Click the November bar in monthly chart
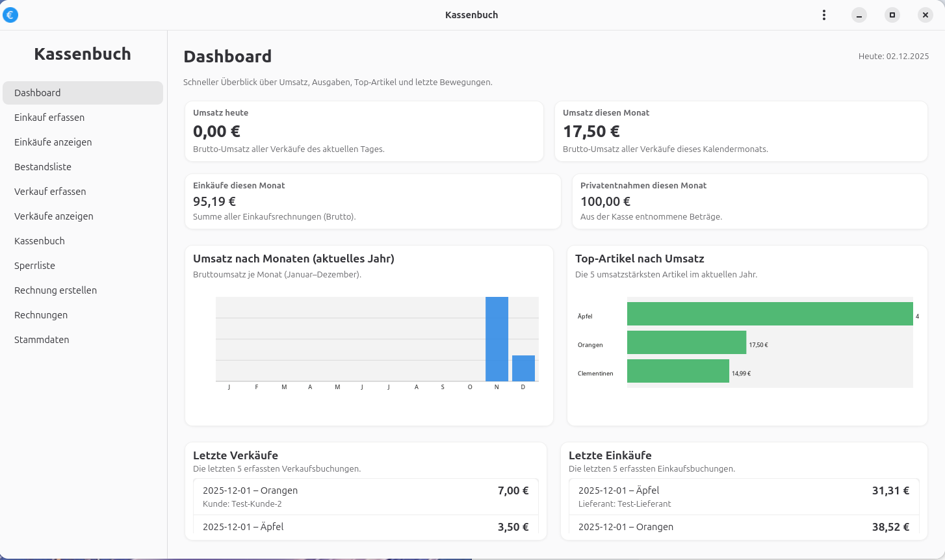 [x=497, y=339]
